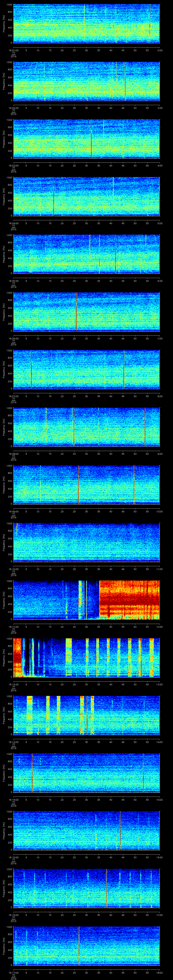The image size is (173, 980).
Task: Select the spectrogram panel starting at 16:03:00
Action: pyautogui.click(x=86, y=139)
